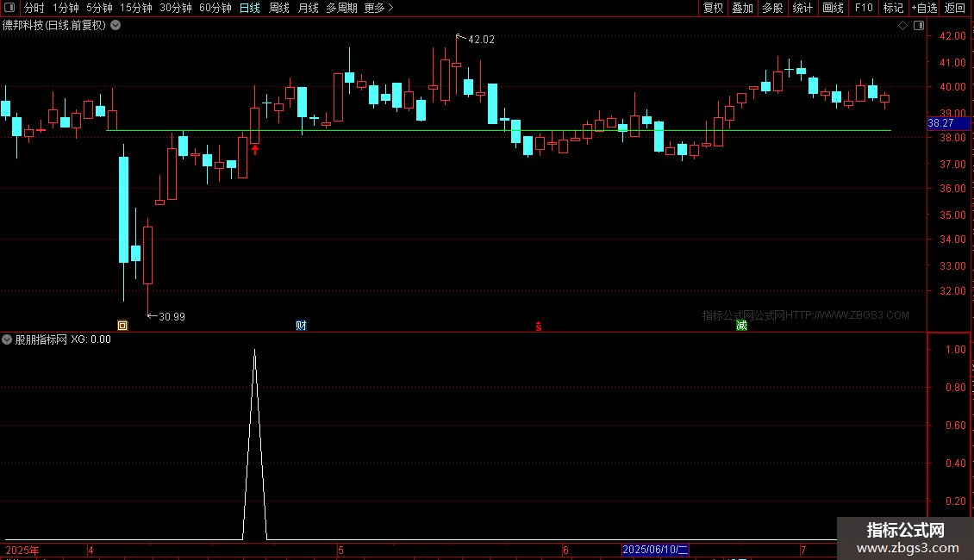The image size is (974, 560).
Task: Click the 2025年 label on time axis
Action: pyautogui.click(x=22, y=551)
